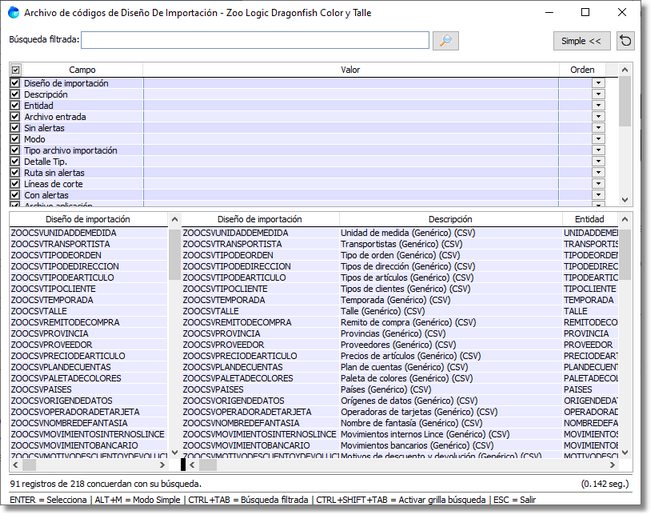Viewport: 651px width, 515px height.
Task: Toggle the Archivo entrada checkbox
Action: 15,117
